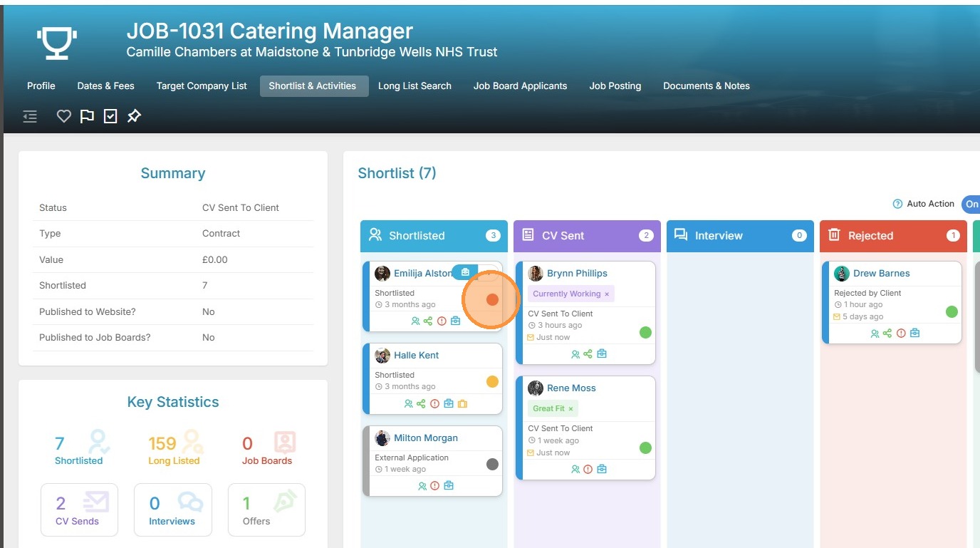Switch to Dates & Fees tab

pos(106,86)
